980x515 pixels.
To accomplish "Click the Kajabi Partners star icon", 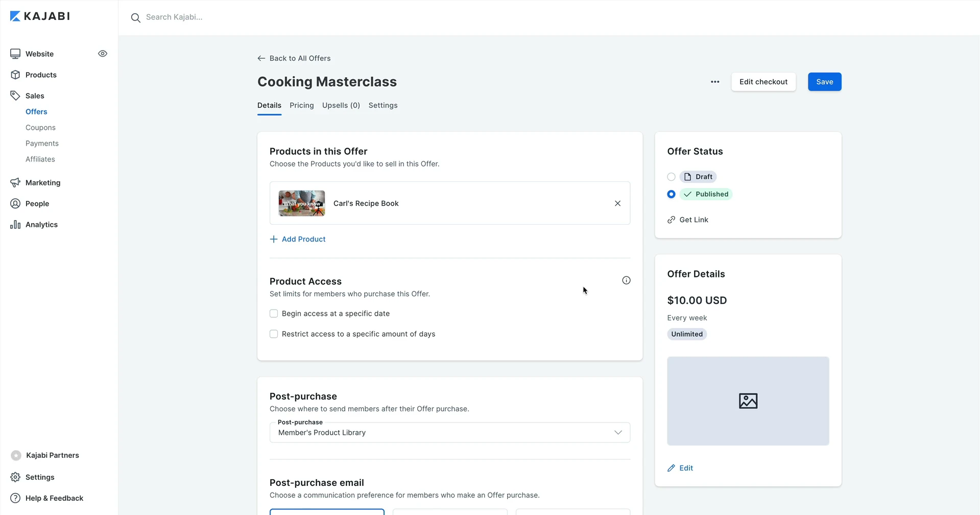I will coord(16,455).
